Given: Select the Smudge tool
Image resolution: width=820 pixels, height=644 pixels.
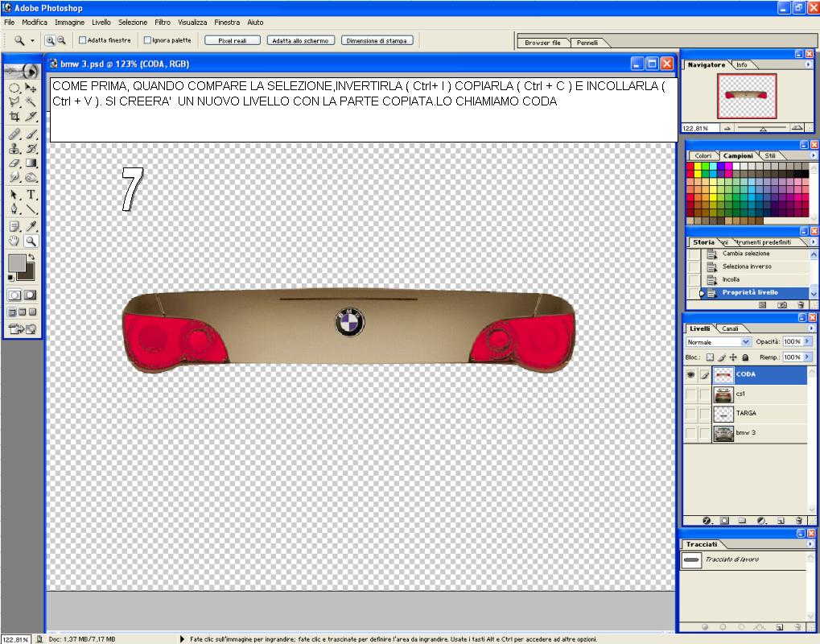Looking at the screenshot, I should 14,177.
